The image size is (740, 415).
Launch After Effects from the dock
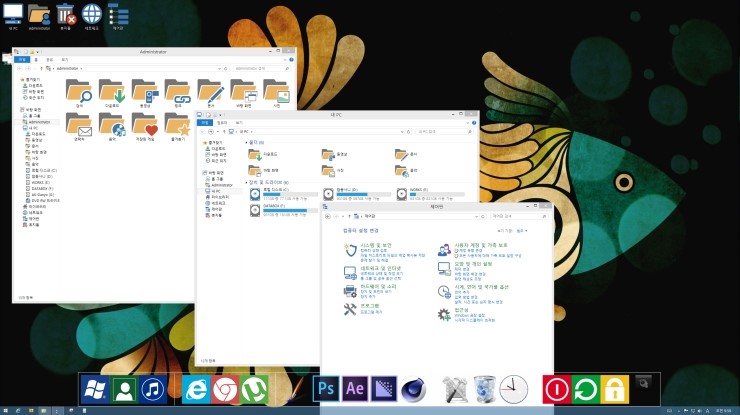[355, 389]
